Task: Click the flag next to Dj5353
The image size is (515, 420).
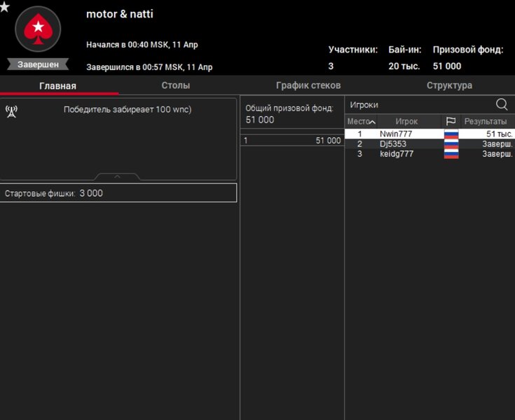Action: point(451,144)
